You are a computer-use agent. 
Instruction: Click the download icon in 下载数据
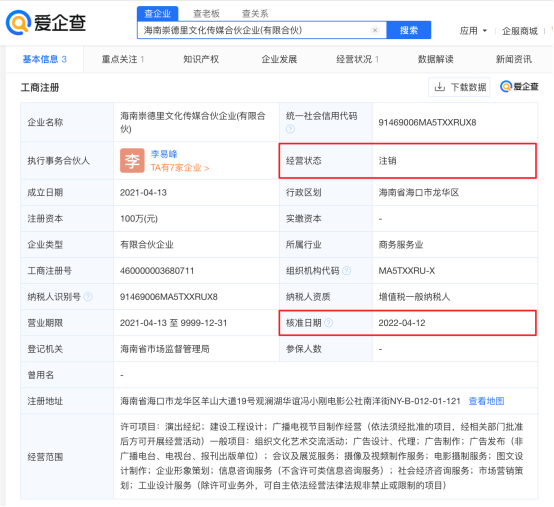440,87
